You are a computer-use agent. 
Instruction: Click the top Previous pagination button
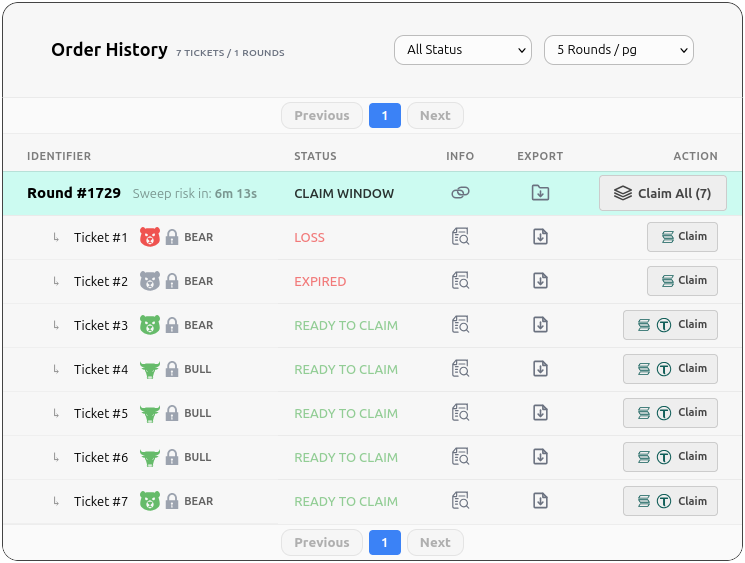[322, 115]
